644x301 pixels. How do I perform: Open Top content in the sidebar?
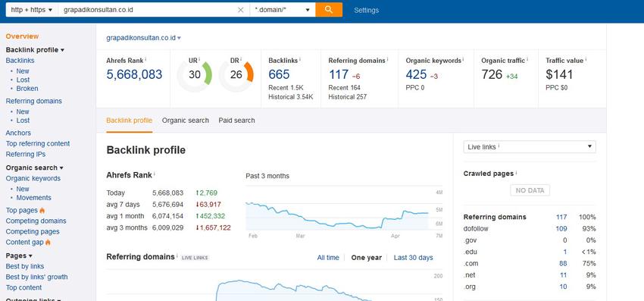pos(23,287)
